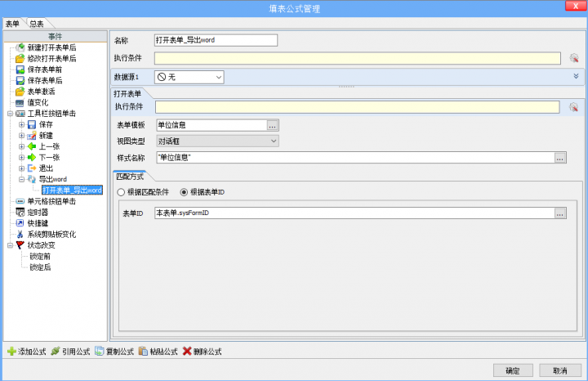Click the 事件 column header
Image resolution: width=588 pixels, height=381 pixels.
pyautogui.click(x=56, y=37)
